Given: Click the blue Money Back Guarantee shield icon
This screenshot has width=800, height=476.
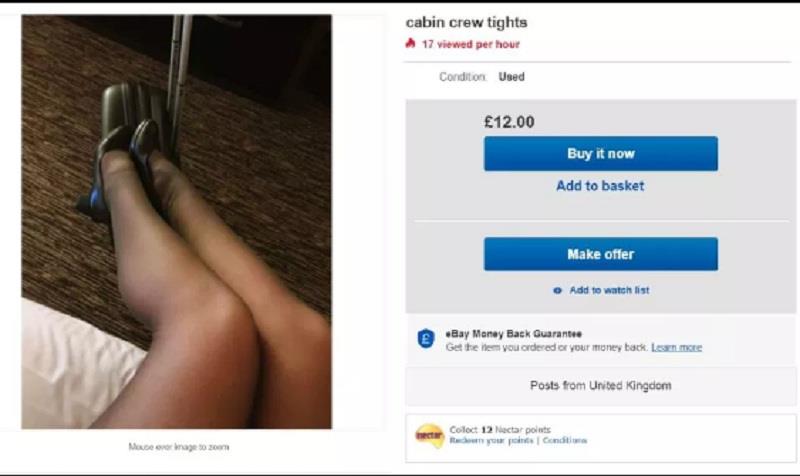Looking at the screenshot, I should coord(426,339).
